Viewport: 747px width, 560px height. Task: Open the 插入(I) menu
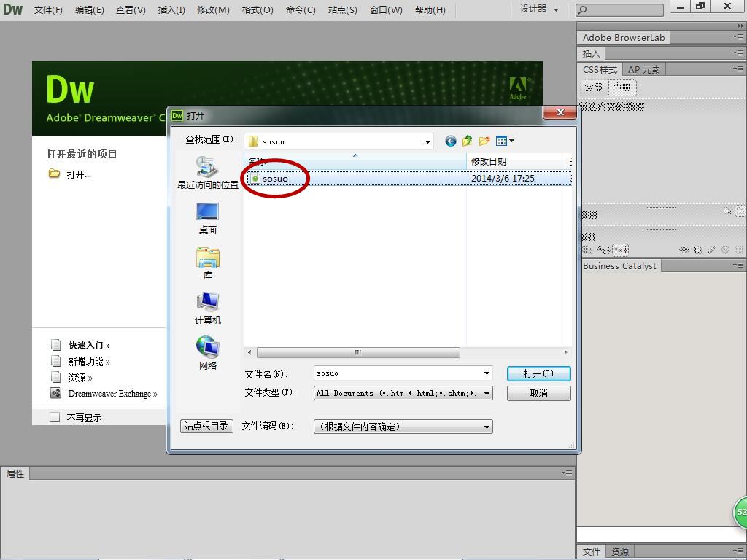[171, 10]
